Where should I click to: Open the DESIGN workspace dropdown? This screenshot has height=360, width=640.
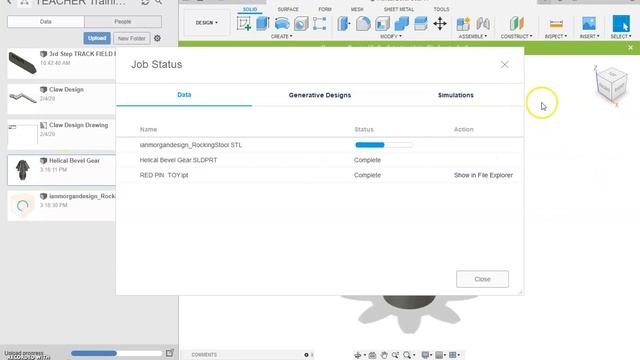207,23
